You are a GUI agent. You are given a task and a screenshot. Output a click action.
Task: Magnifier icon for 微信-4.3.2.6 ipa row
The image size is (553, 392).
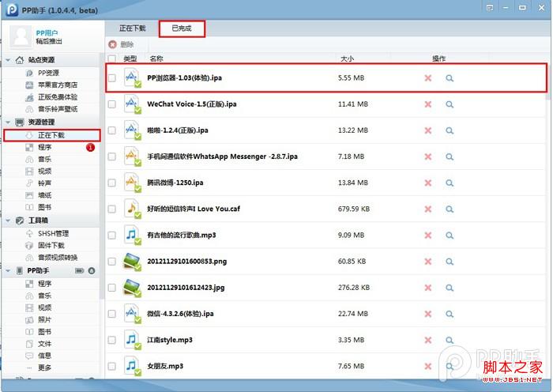[x=450, y=314]
